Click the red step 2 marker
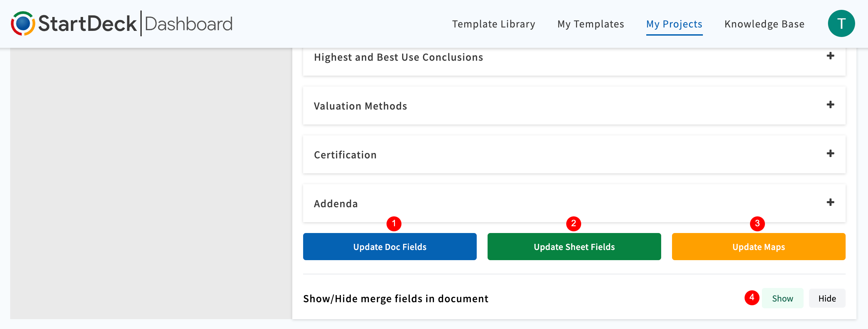868x329 pixels. coord(574,224)
